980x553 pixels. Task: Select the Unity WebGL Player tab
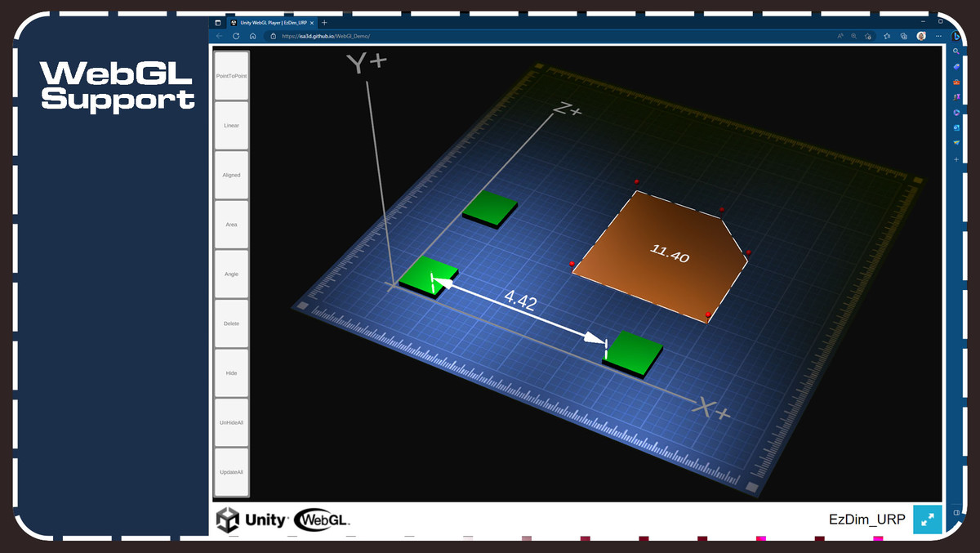click(273, 23)
